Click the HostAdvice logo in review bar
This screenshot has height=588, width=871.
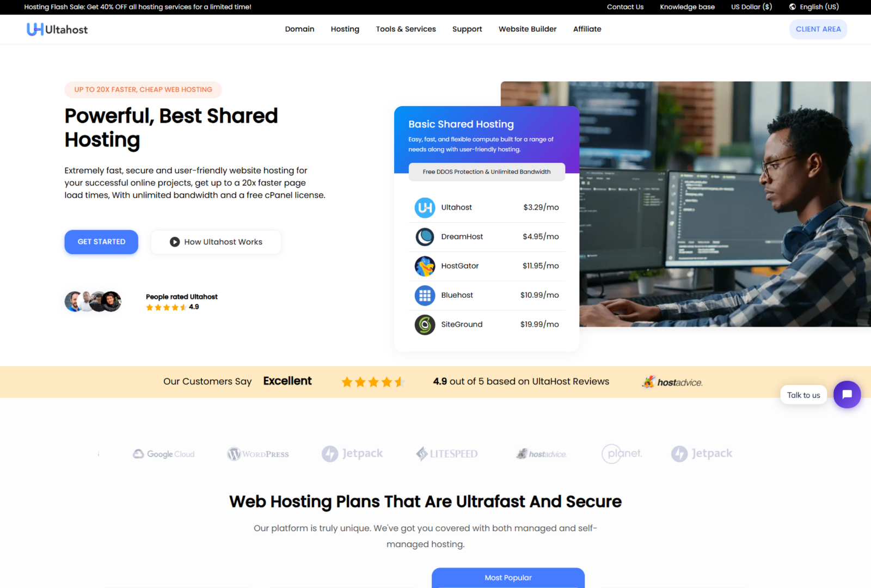coord(672,382)
